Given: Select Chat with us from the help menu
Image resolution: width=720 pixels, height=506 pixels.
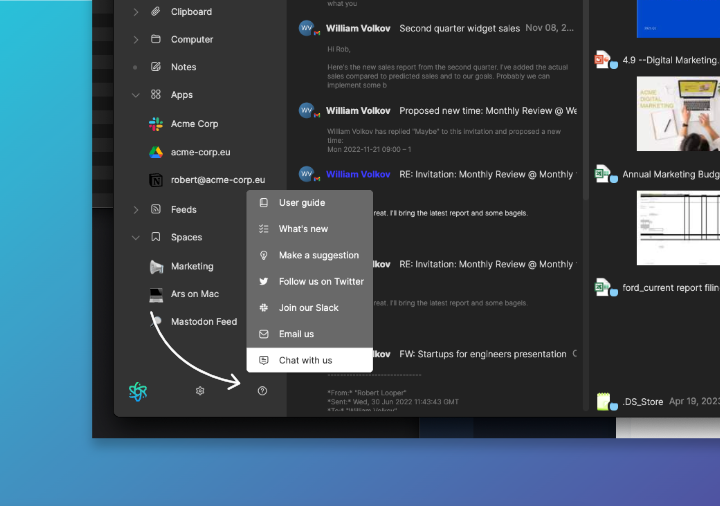Looking at the screenshot, I should coord(305,360).
